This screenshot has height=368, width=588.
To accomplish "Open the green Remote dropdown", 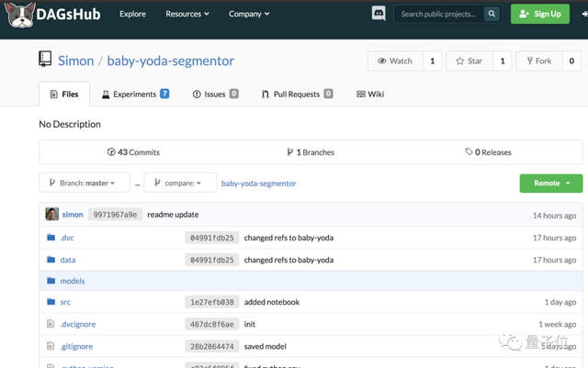I will [x=550, y=183].
